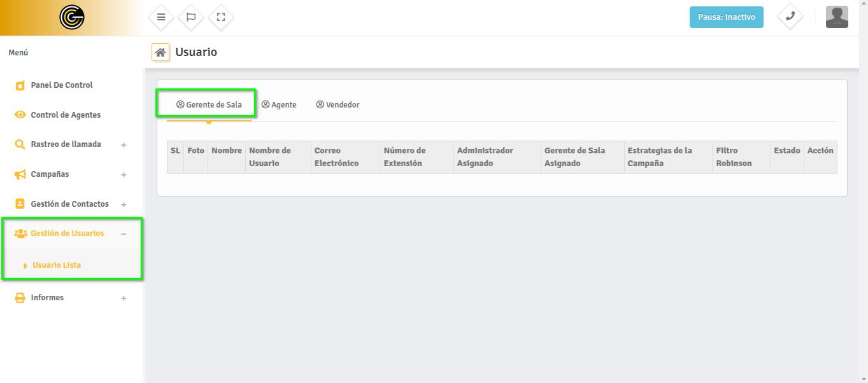Click the company logo at top left
This screenshot has width=868, height=383.
(x=72, y=18)
